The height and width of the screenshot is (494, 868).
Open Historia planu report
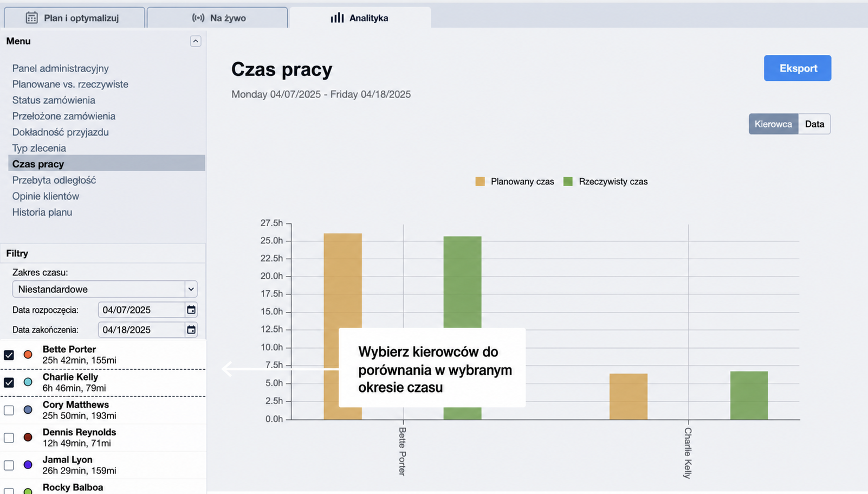click(42, 212)
